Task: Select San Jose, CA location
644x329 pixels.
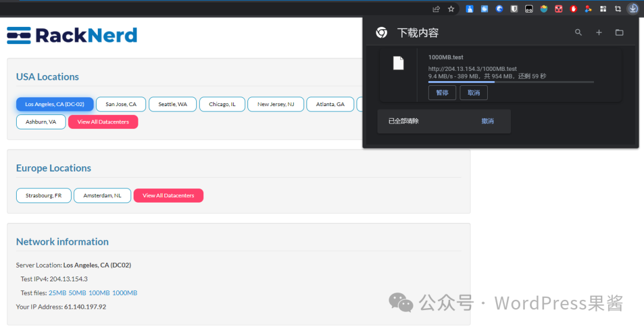Action: coord(121,104)
